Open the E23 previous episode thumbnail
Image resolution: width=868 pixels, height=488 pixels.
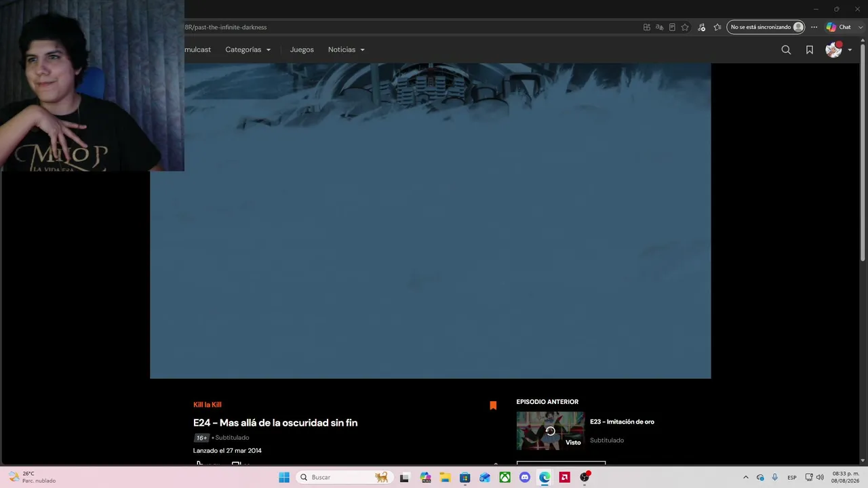(550, 431)
